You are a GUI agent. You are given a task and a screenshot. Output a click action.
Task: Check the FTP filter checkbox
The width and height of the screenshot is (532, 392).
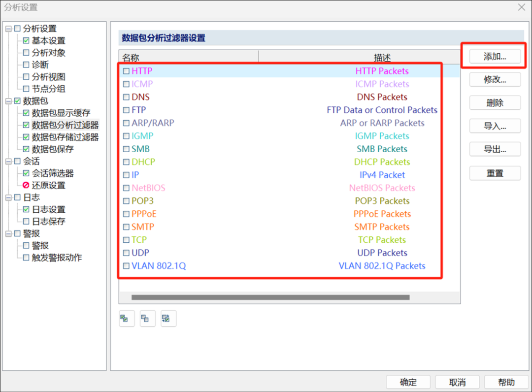coord(126,110)
